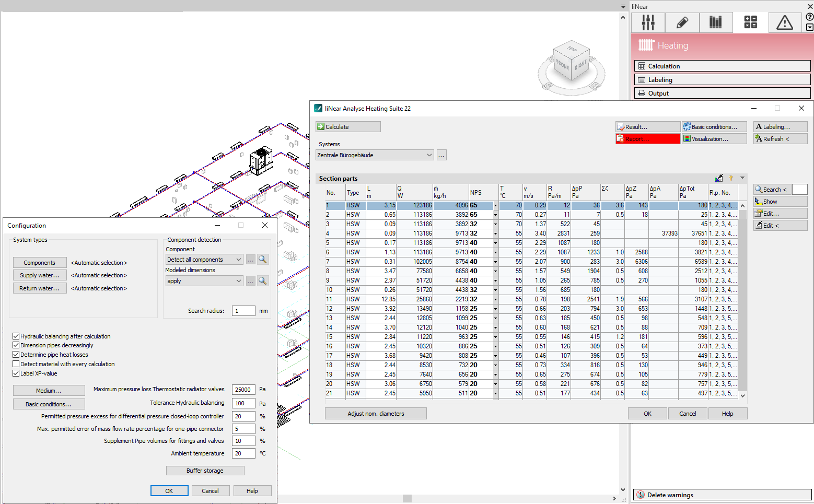Click the question mark help icon in liNear panel
This screenshot has width=814, height=504.
[x=809, y=17]
